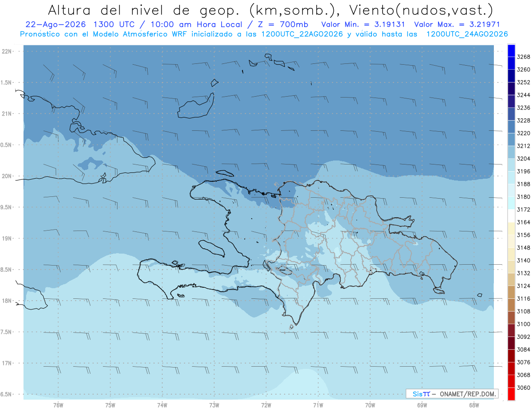Click the "3220" legend value
The height and width of the screenshot is (411, 532).
(524, 133)
